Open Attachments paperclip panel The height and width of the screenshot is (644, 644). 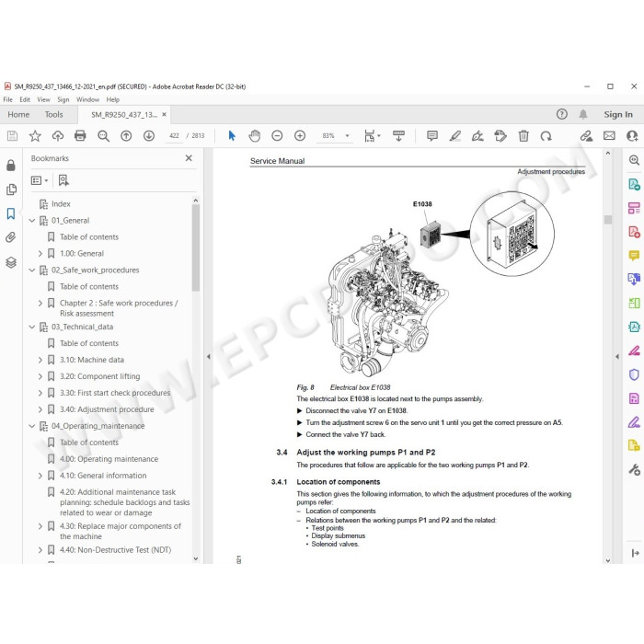click(11, 237)
